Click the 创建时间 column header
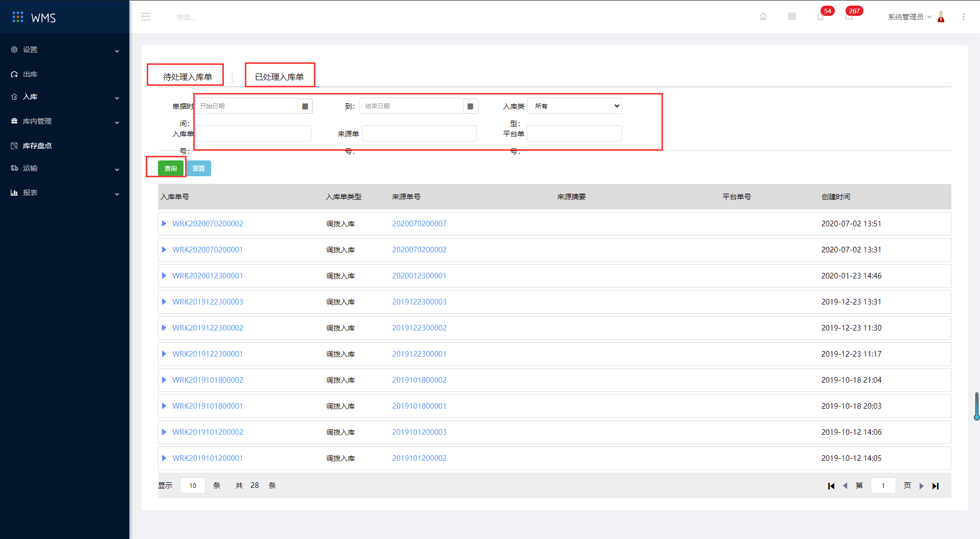The image size is (980, 539). (836, 197)
